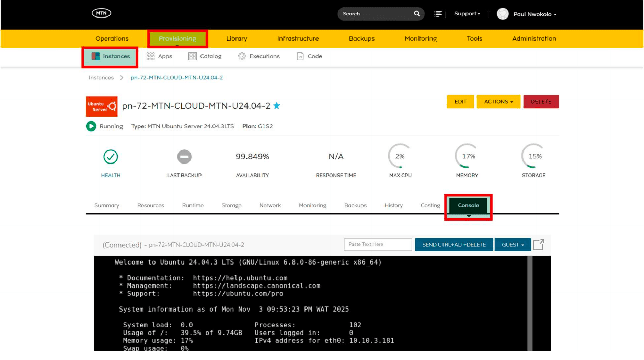Image resolution: width=644 pixels, height=360 pixels.
Task: Switch to the Resources tab
Action: pos(151,205)
